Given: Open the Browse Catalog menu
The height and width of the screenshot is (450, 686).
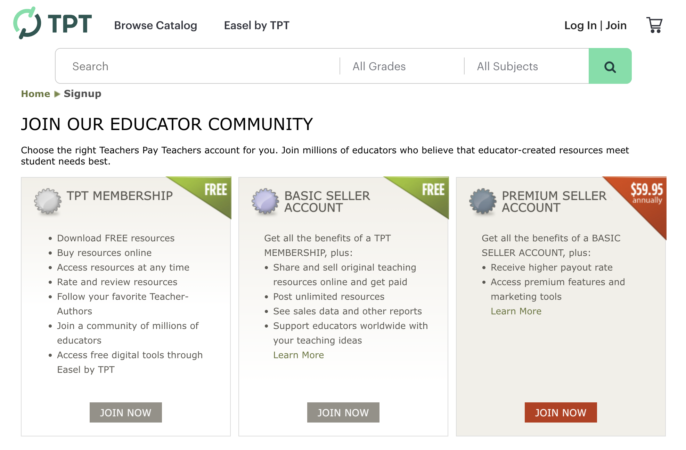Looking at the screenshot, I should tap(155, 25).
